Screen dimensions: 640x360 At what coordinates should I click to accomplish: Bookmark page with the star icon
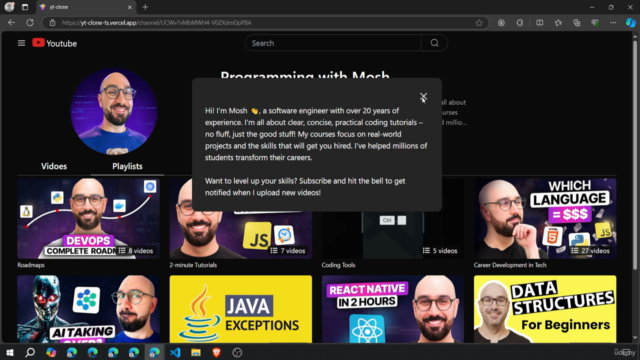(x=479, y=23)
